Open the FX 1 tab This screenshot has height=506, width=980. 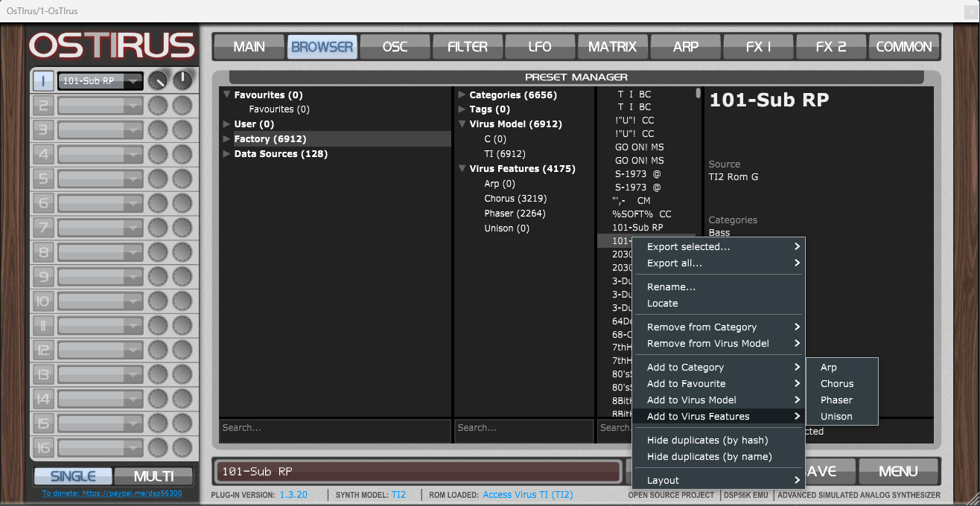tap(758, 47)
